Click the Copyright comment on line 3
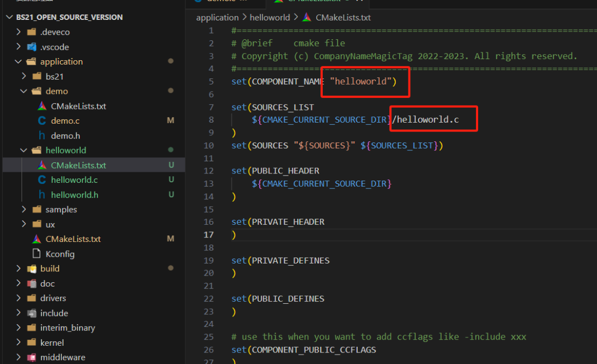 (404, 56)
